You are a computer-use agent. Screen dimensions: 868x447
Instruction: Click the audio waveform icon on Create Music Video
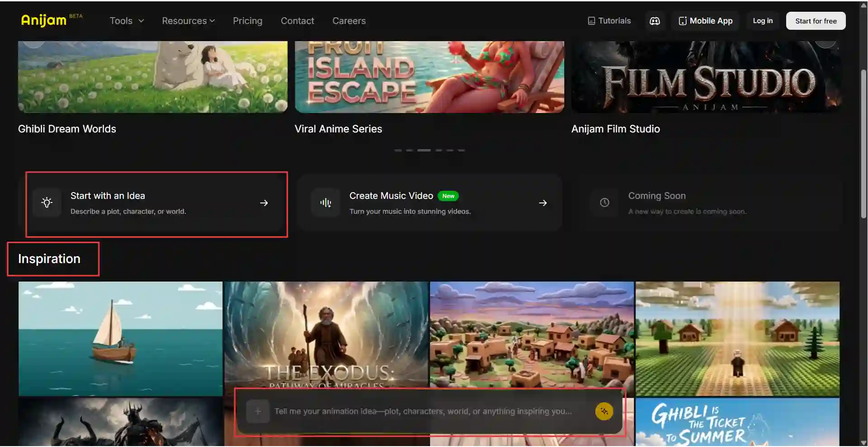(x=325, y=202)
